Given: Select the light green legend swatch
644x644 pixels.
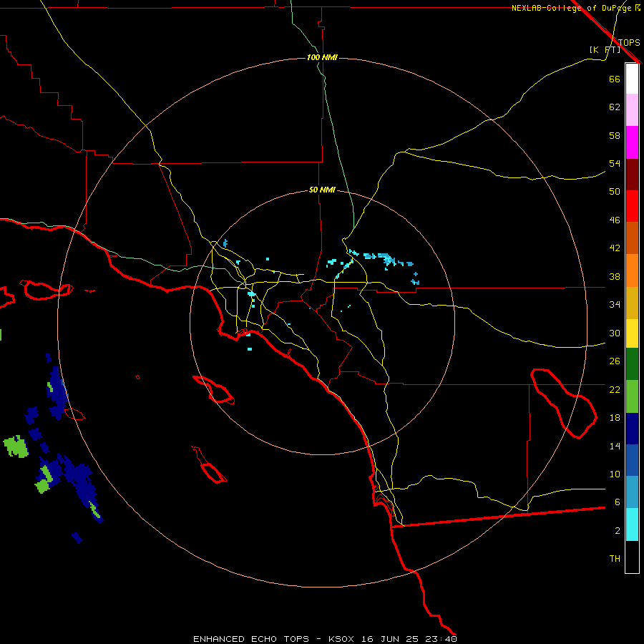Looking at the screenshot, I should pos(632,396).
